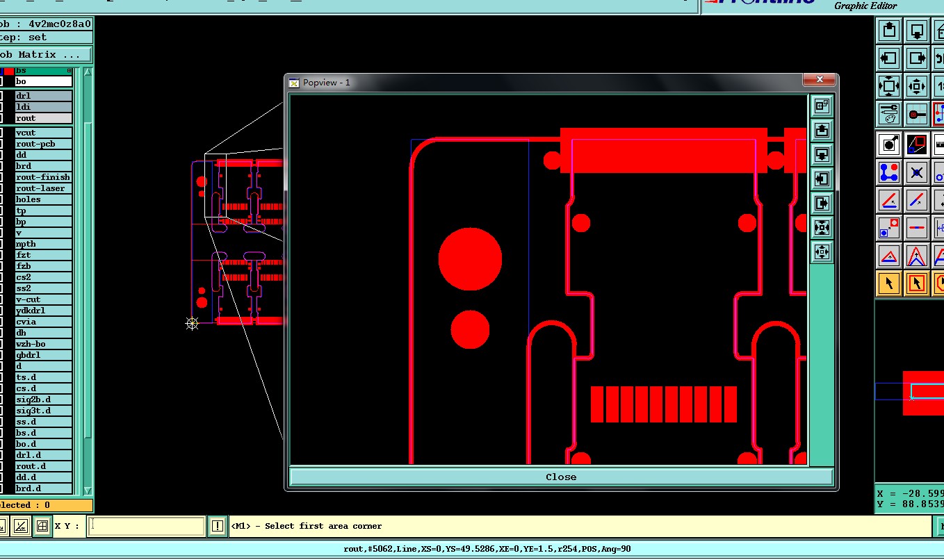Toggle the grid icon beside X Y
This screenshot has height=560, width=944.
coord(42,526)
